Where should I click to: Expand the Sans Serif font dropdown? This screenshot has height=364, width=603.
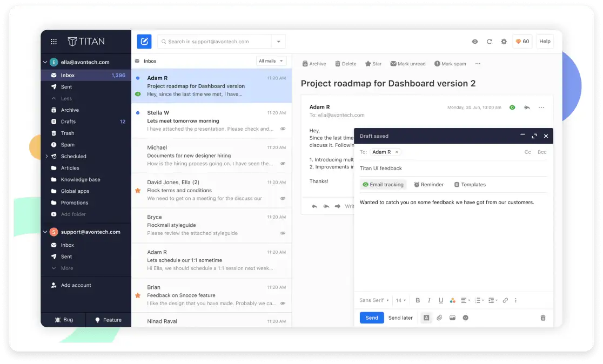(373, 300)
